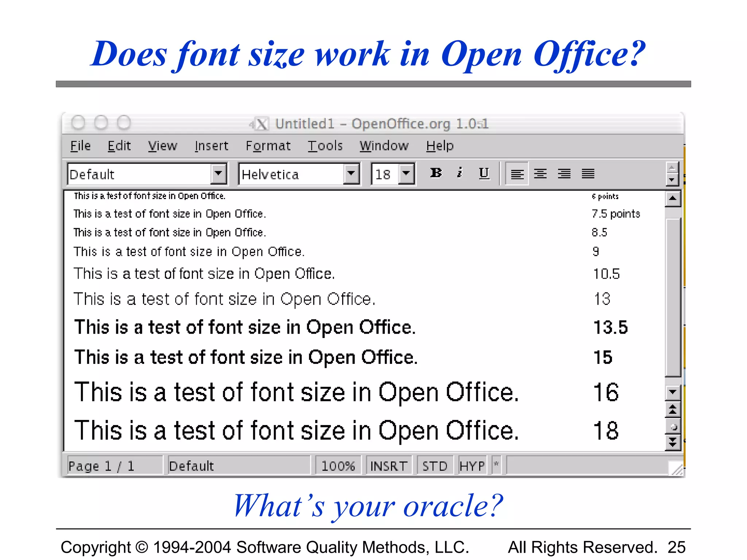Toggle INSRT insert mode in status bar
Viewport: 747px width, 560px height.
coord(389,466)
